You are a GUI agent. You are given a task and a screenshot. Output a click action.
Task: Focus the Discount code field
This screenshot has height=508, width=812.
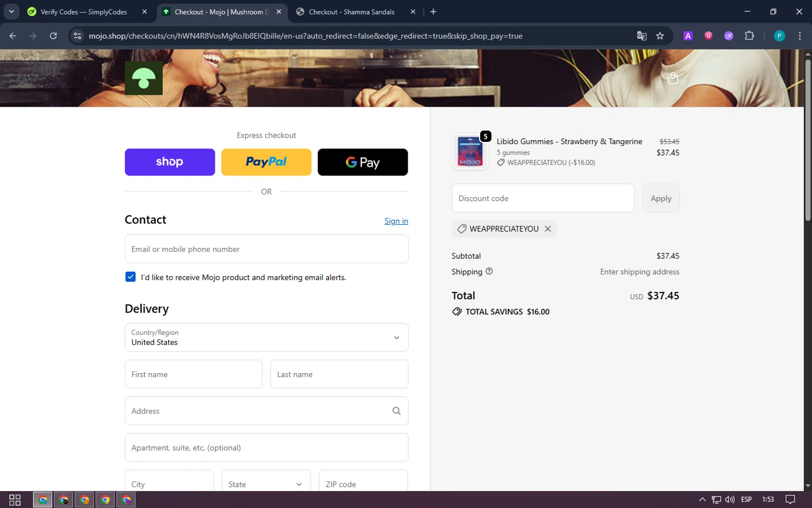pyautogui.click(x=543, y=198)
